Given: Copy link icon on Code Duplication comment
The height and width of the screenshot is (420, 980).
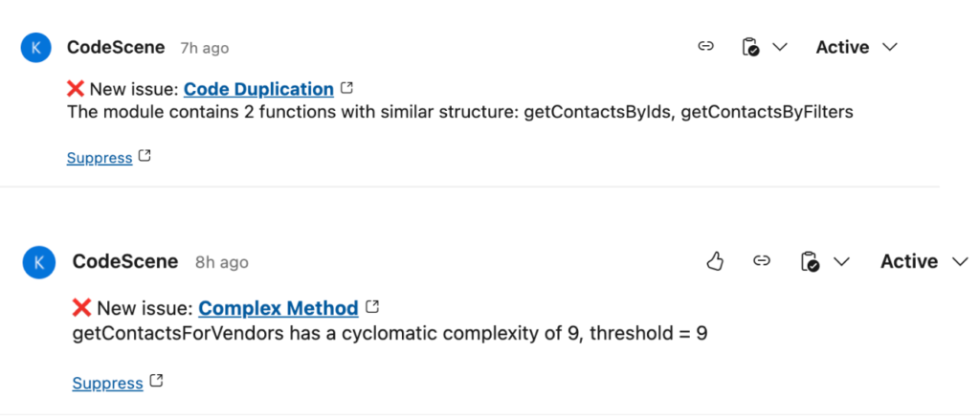Looking at the screenshot, I should (x=706, y=47).
